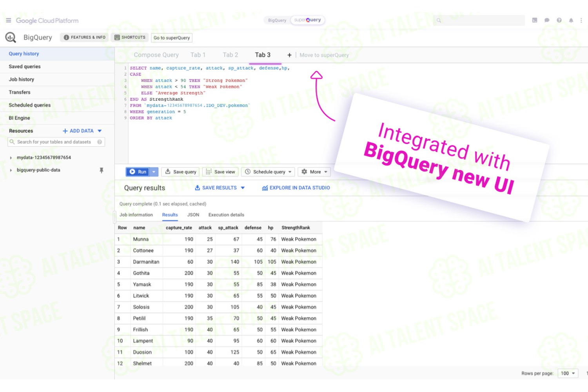Open the Cloud Shell icon in header
588x392 pixels.
click(x=534, y=20)
